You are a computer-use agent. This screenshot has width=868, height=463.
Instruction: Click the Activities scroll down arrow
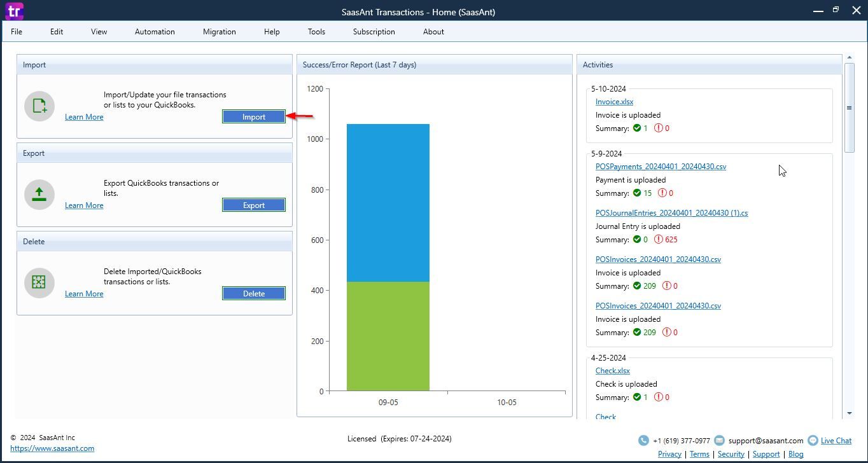pyautogui.click(x=850, y=413)
